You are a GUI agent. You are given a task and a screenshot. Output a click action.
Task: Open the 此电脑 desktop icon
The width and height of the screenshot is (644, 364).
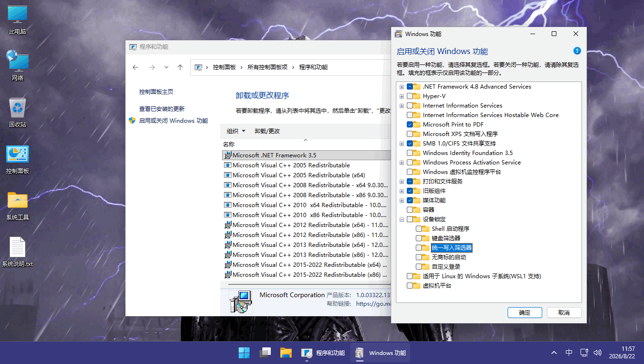coord(18,19)
